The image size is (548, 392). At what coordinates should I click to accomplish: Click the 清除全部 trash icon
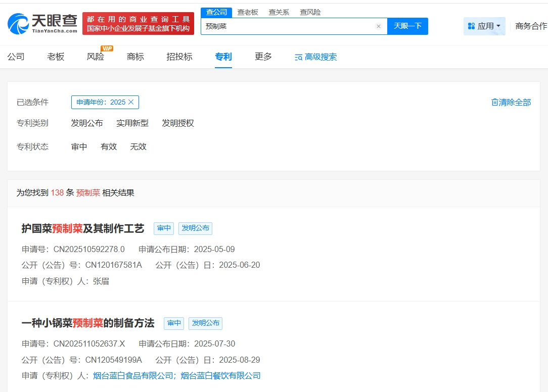(x=495, y=103)
